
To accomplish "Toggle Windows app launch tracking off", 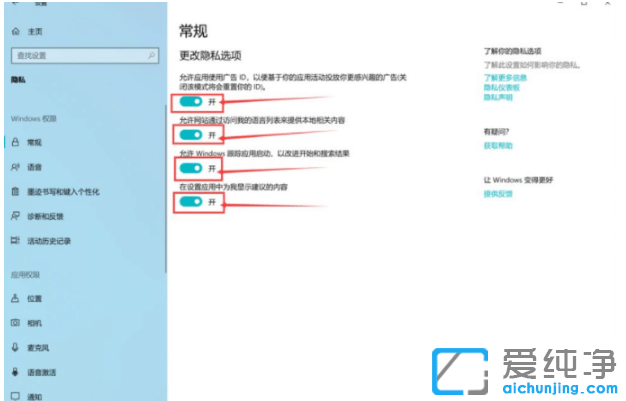I will 190,168.
